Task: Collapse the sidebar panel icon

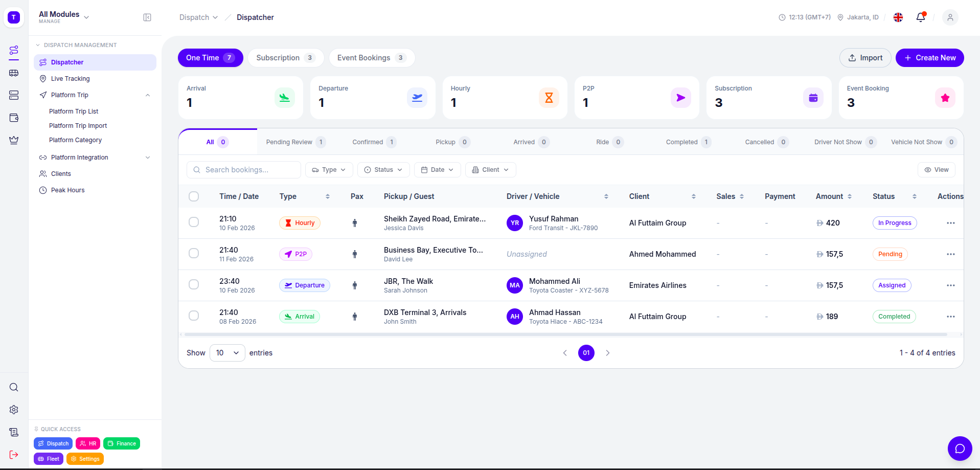Action: (x=147, y=17)
